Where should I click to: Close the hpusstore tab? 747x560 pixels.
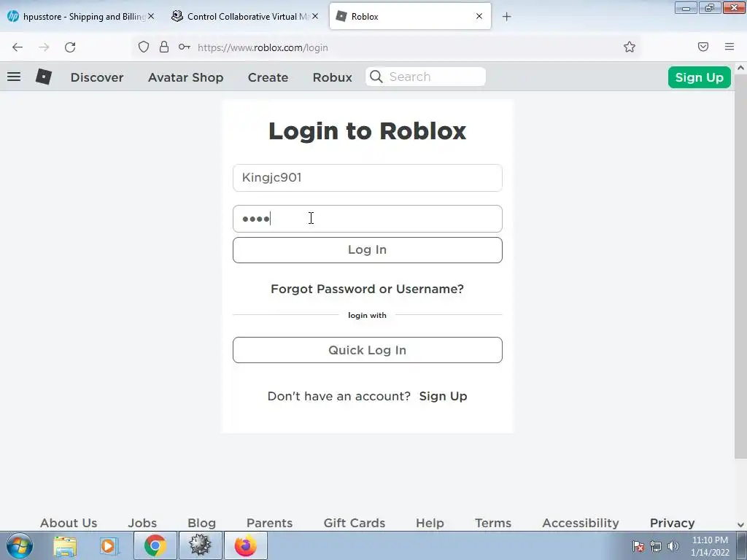coord(150,16)
